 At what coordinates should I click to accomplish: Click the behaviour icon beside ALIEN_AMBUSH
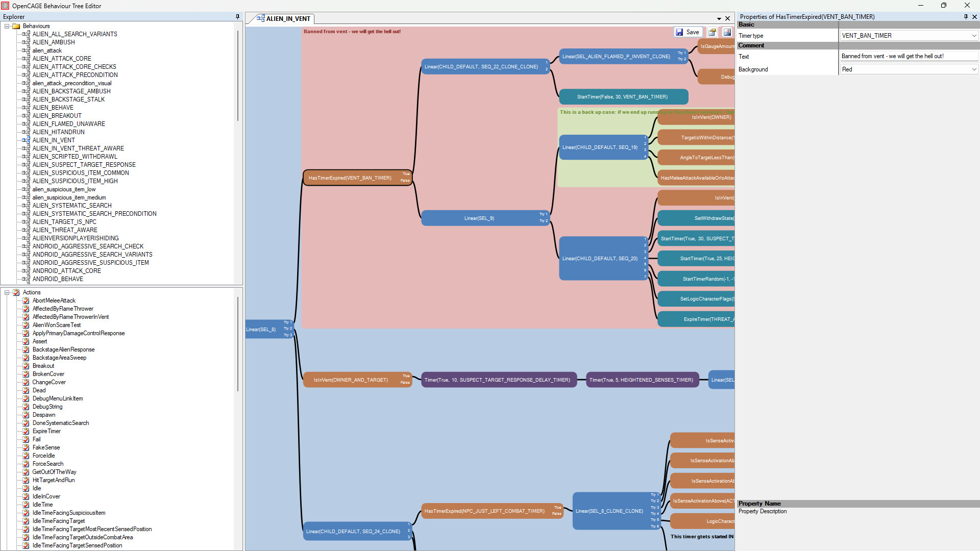(x=25, y=42)
